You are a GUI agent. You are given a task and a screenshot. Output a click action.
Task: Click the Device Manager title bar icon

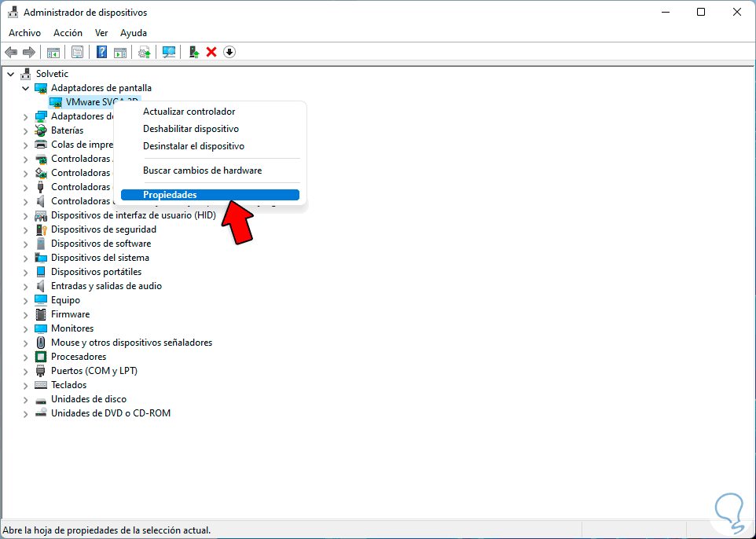[14, 13]
